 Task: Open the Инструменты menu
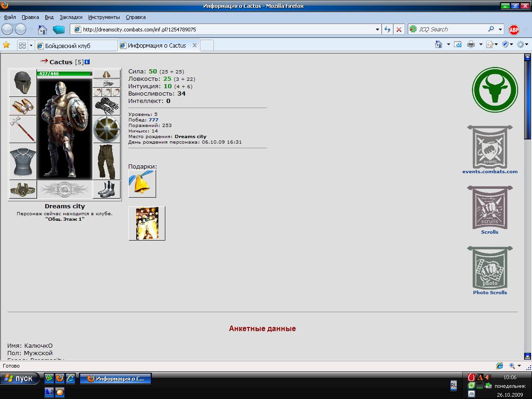[x=104, y=17]
